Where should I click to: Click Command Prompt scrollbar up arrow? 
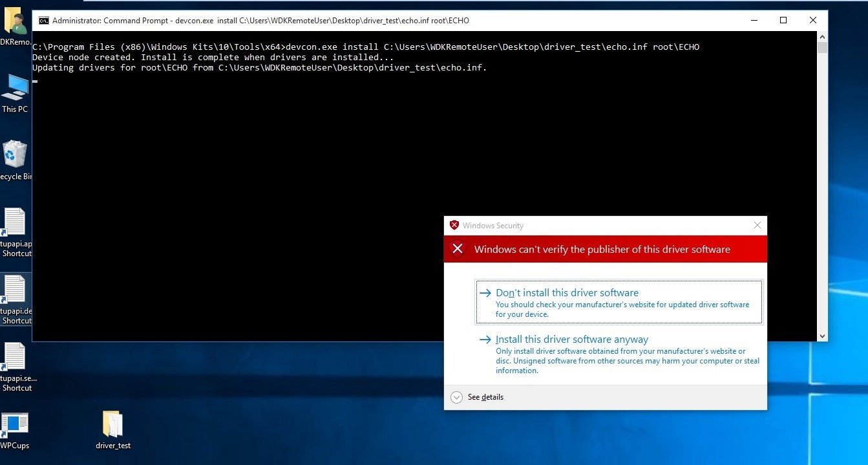822,38
